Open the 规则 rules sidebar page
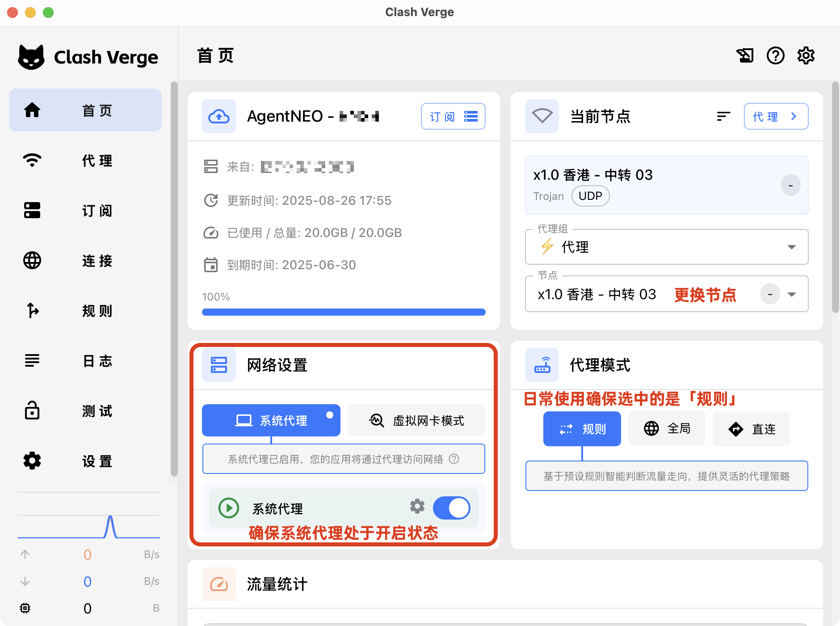840x626 pixels. click(x=85, y=310)
